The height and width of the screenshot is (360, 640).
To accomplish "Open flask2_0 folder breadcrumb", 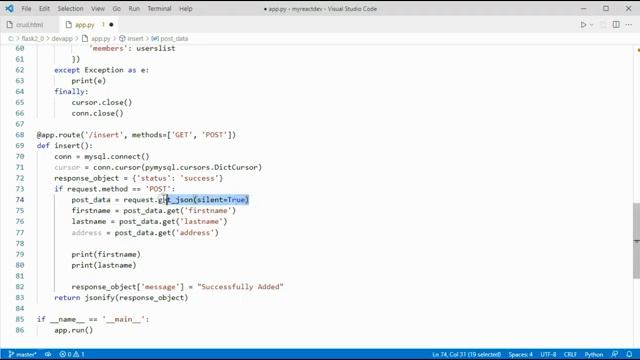I will (x=33, y=39).
